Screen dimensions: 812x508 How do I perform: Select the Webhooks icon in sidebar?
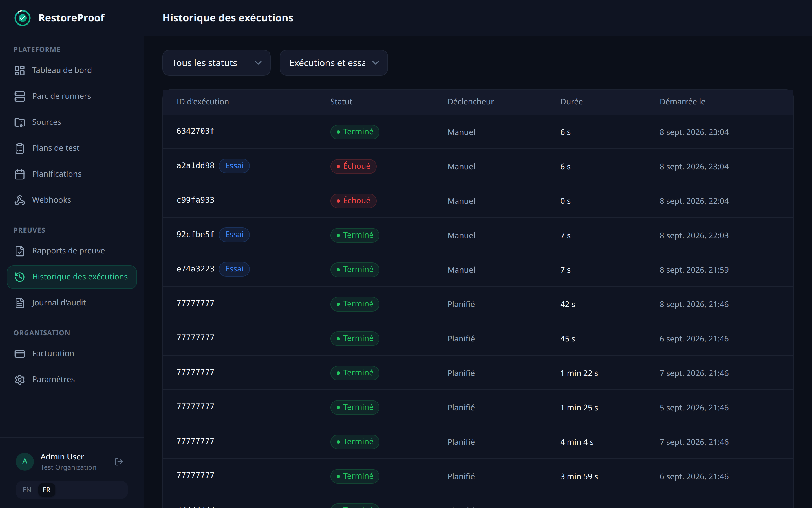20,200
